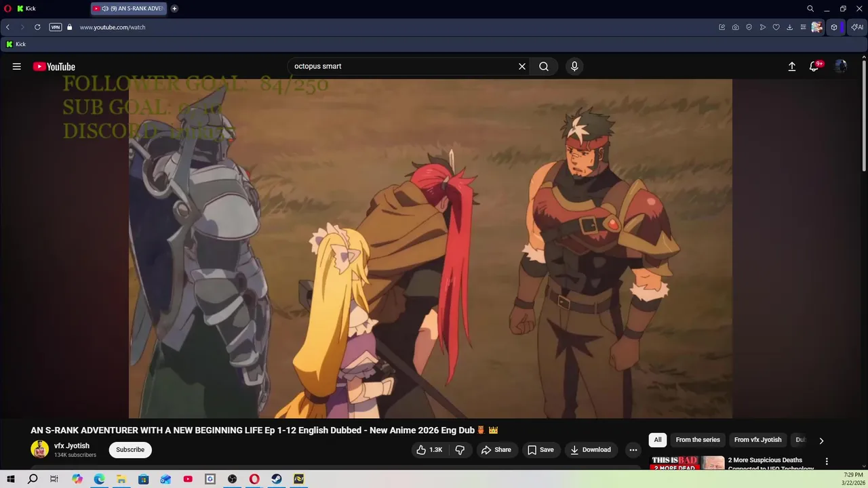The height and width of the screenshot is (488, 868).
Task: Open the YouTube guide hamburger menu
Action: (x=16, y=66)
